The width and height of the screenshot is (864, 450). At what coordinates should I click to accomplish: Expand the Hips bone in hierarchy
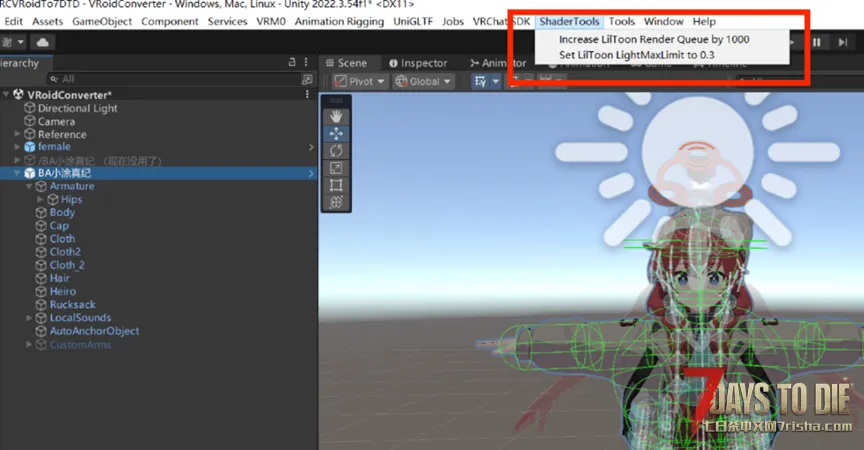pyautogui.click(x=41, y=200)
